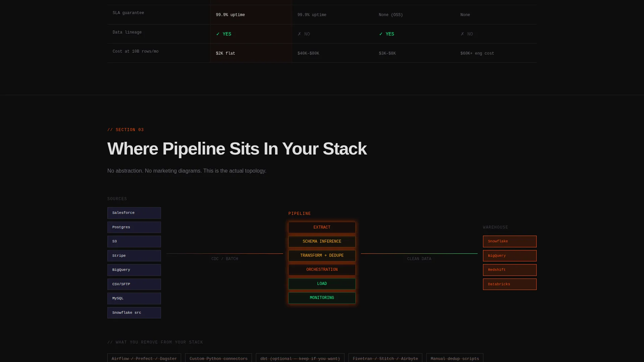Select the Snowflake src source box
644x362 pixels.
coord(134,313)
